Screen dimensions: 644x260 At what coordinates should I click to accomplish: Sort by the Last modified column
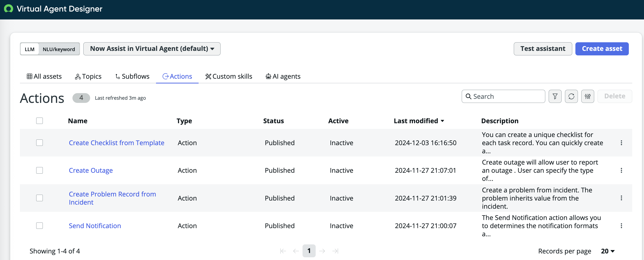click(x=419, y=121)
